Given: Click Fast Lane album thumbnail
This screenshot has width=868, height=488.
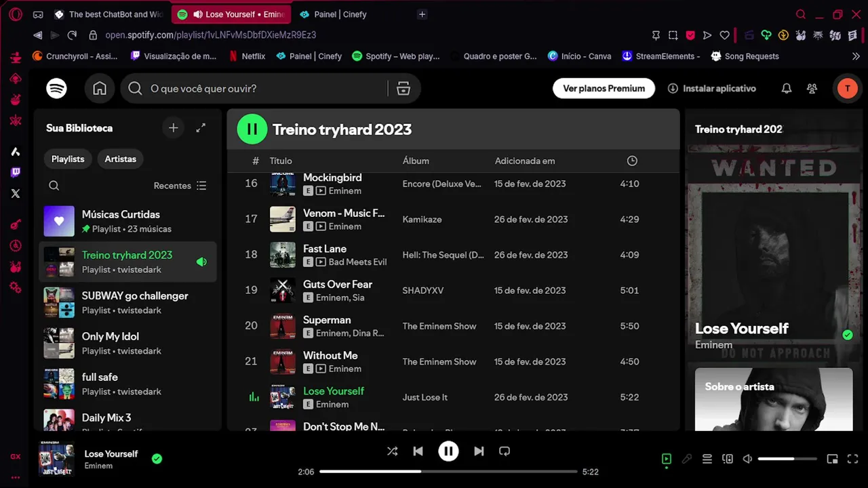Looking at the screenshot, I should tap(283, 255).
